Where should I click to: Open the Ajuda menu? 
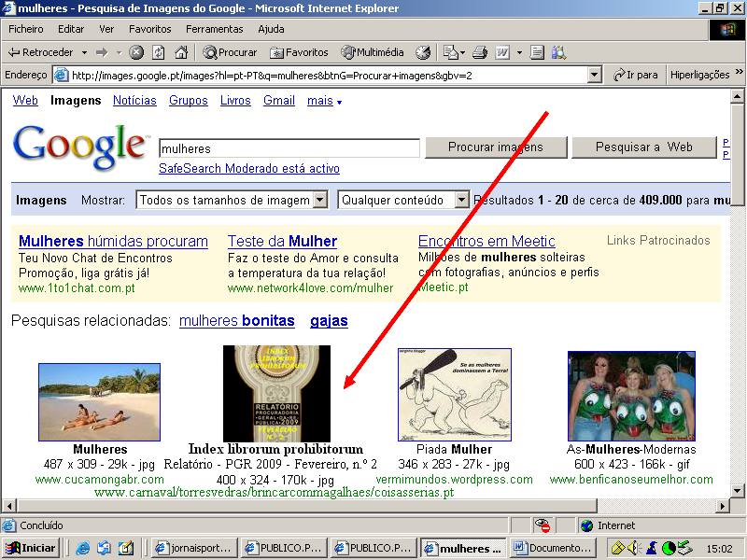(271, 29)
